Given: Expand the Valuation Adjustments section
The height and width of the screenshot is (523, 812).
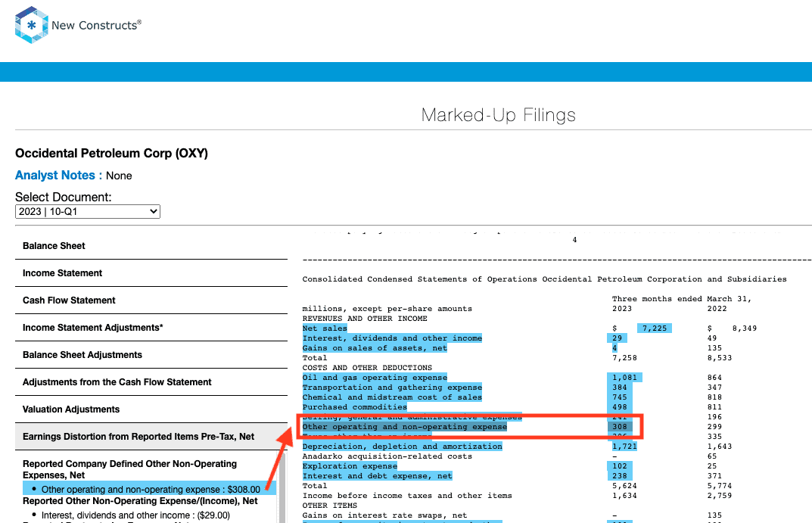Looking at the screenshot, I should (x=71, y=409).
